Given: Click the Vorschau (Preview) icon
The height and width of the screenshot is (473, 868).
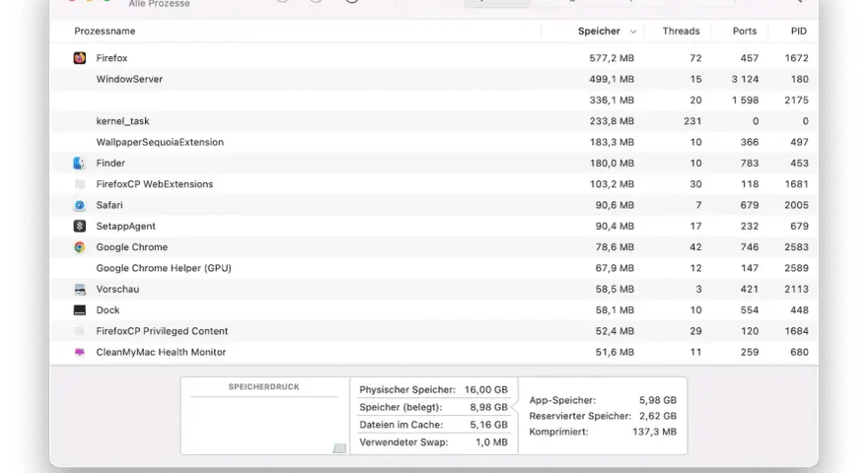Looking at the screenshot, I should [x=80, y=290].
